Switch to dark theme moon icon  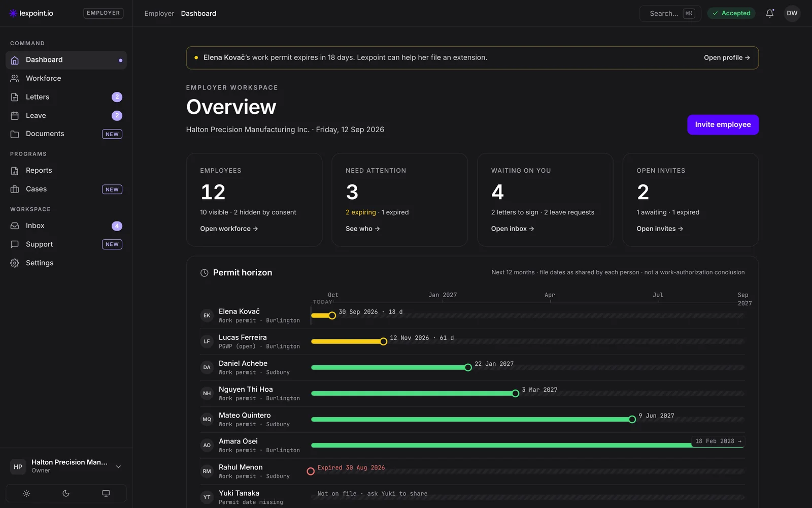66,493
